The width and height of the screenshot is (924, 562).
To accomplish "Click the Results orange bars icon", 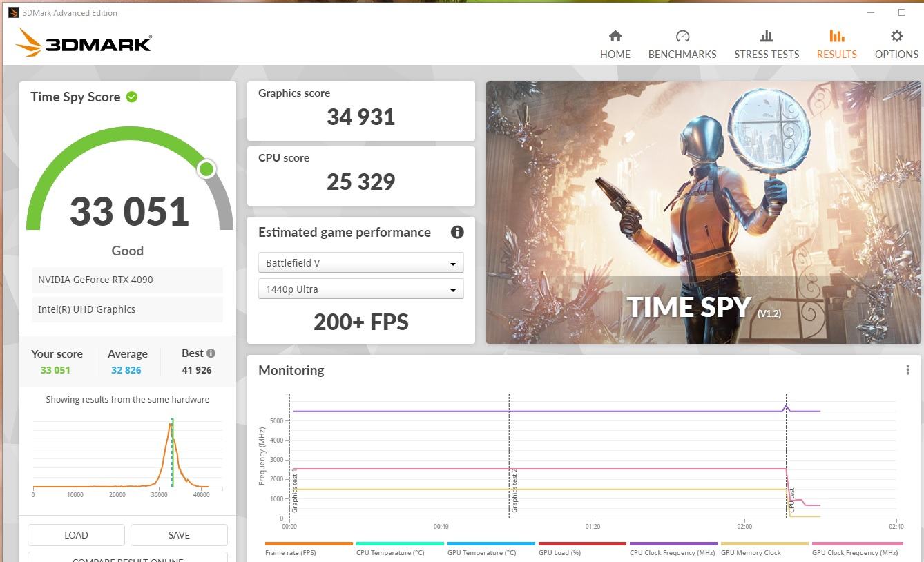I will point(836,36).
